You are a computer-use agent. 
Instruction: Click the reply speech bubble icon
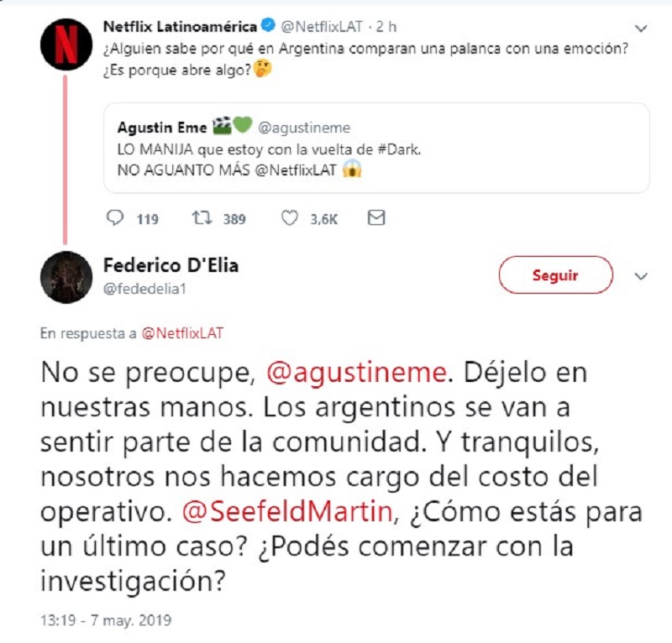(x=115, y=218)
